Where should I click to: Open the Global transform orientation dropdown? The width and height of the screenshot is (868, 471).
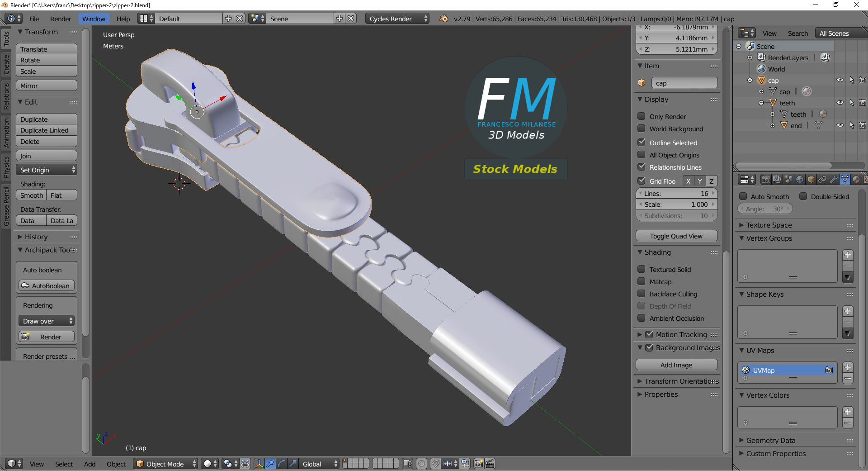click(319, 464)
